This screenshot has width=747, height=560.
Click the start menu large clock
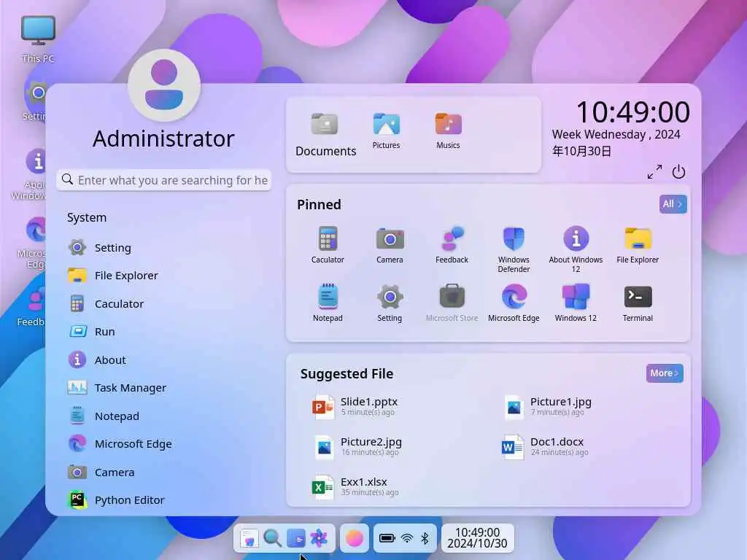(x=633, y=112)
